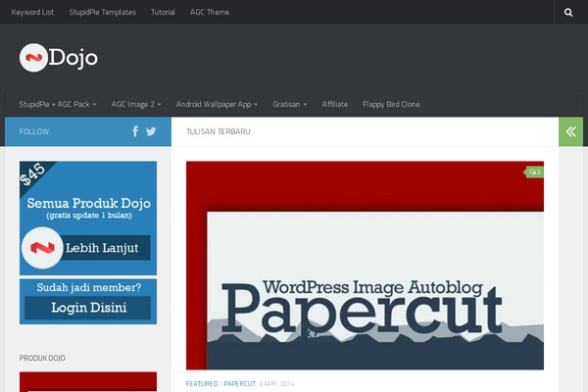Screen dimensions: 588x392
Task: Open the Affiliate navigation item
Action: coord(334,104)
